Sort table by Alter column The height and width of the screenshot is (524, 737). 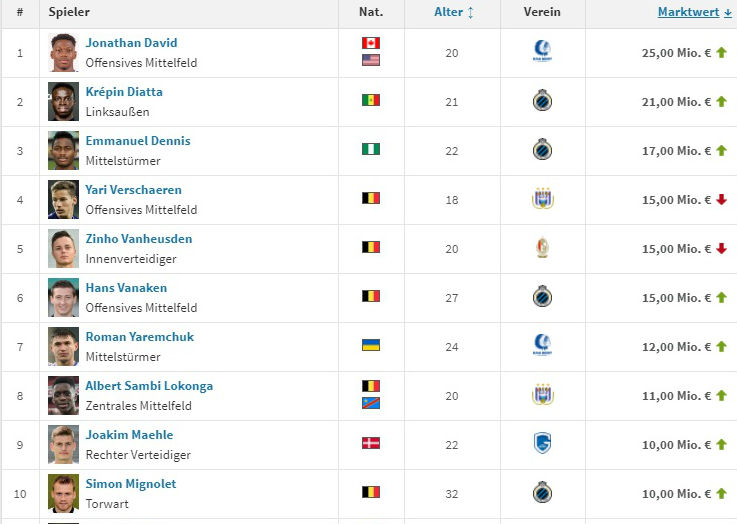pos(453,12)
